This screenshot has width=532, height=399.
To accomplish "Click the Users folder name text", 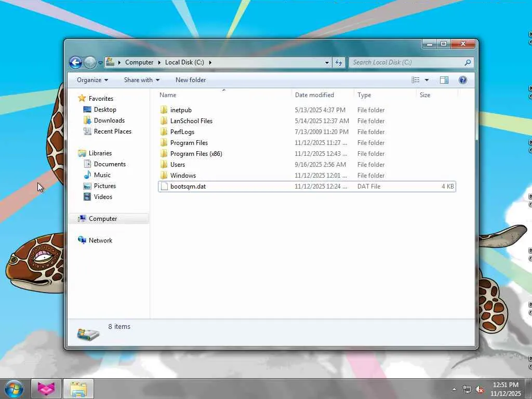I will [178, 165].
